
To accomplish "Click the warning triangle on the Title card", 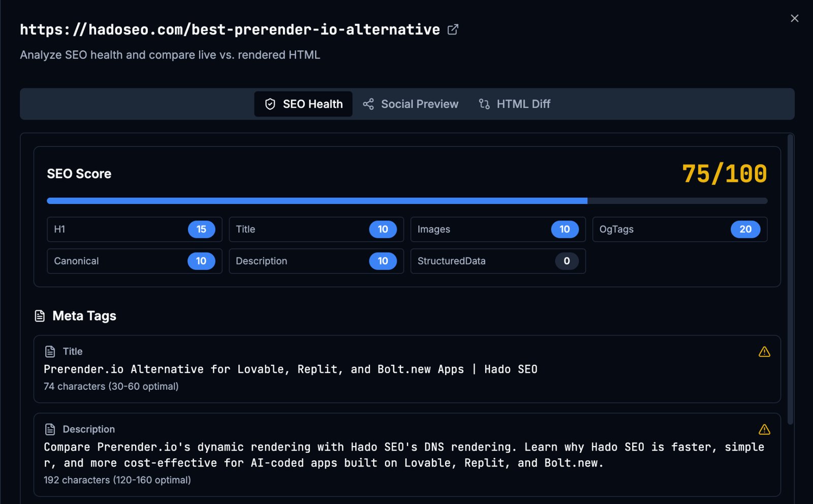I will pos(765,351).
